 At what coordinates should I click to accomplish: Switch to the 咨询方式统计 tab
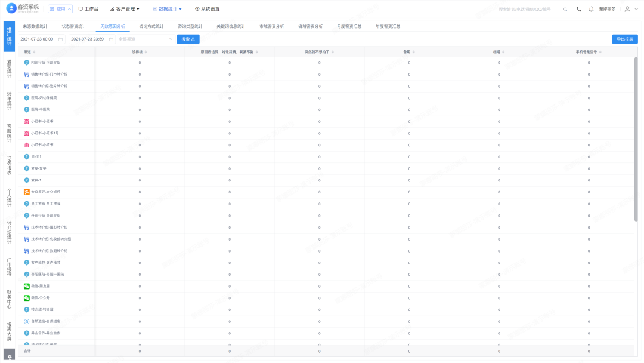[x=151, y=26]
